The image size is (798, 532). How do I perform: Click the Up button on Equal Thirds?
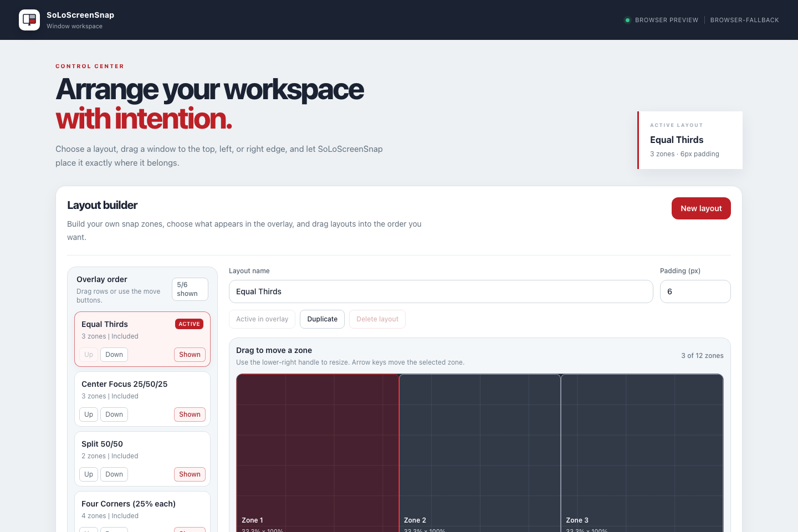click(x=89, y=355)
